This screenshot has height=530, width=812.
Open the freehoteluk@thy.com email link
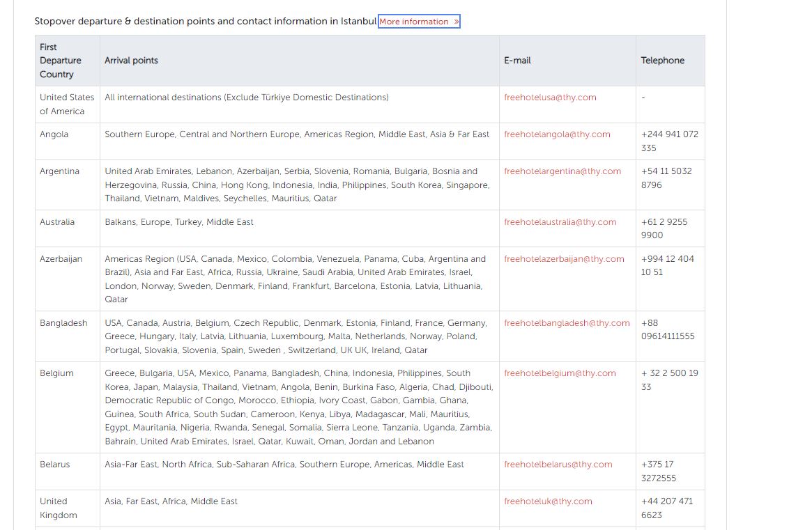tap(548, 501)
